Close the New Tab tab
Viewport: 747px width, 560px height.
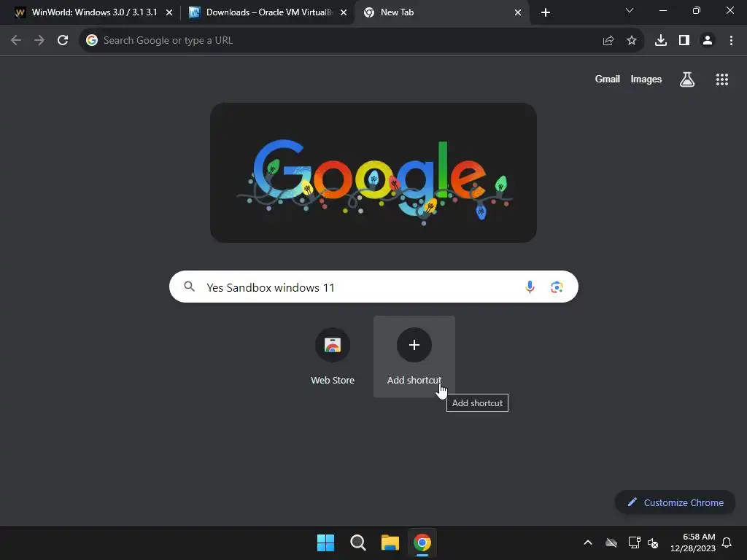click(518, 12)
